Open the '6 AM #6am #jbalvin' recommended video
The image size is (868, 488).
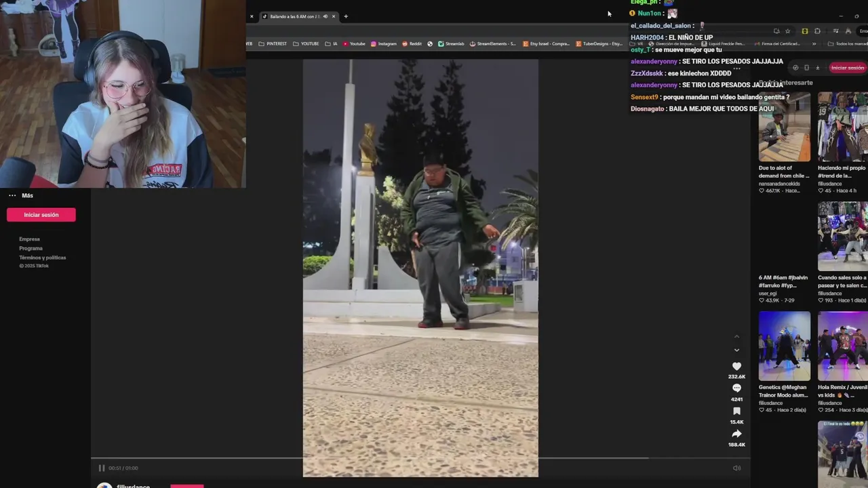785,281
